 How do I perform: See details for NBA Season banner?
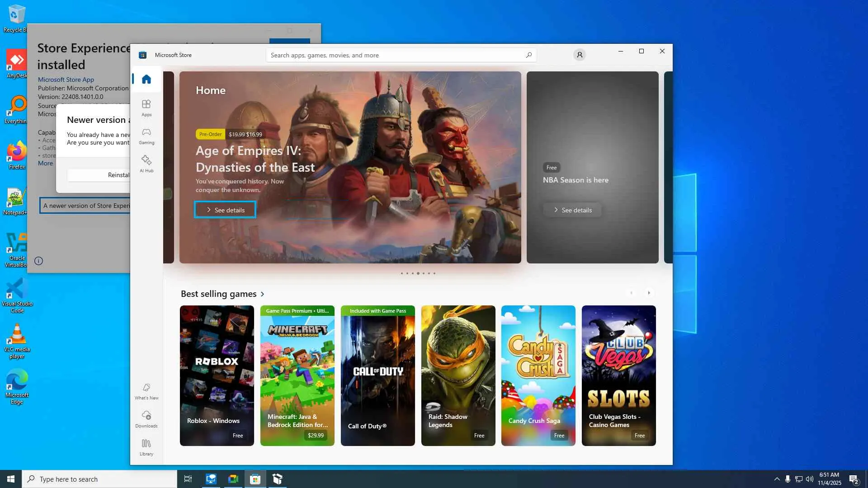(572, 210)
